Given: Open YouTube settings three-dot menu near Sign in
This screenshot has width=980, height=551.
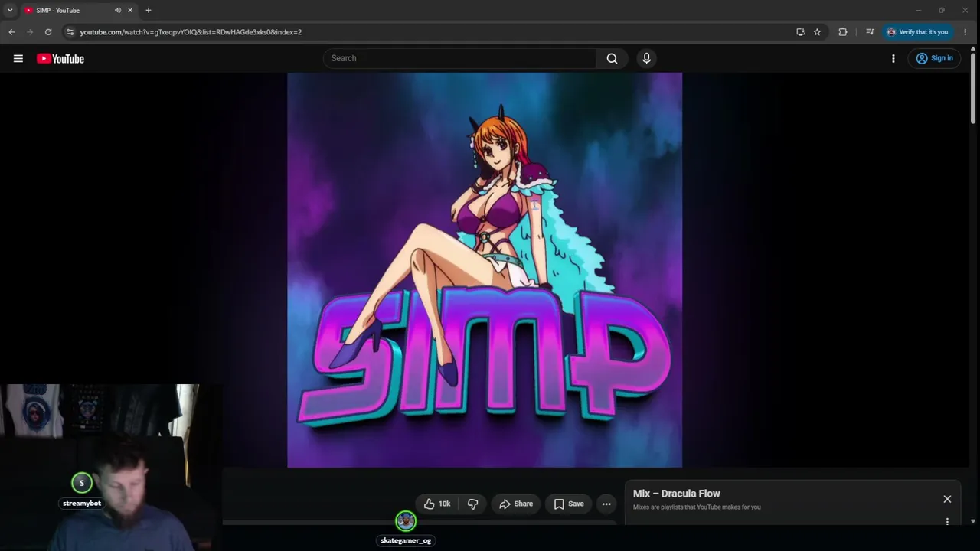Looking at the screenshot, I should [x=893, y=58].
